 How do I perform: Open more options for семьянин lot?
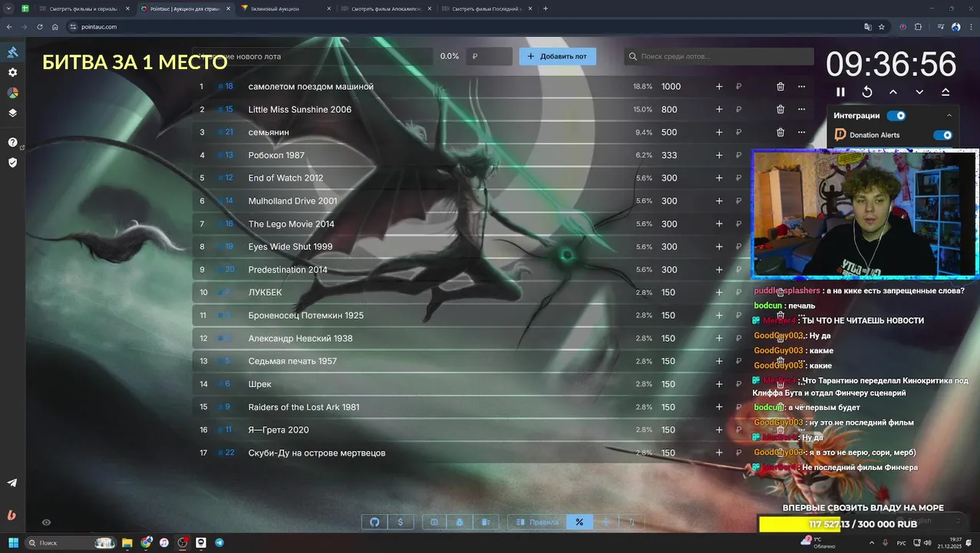[x=801, y=132]
